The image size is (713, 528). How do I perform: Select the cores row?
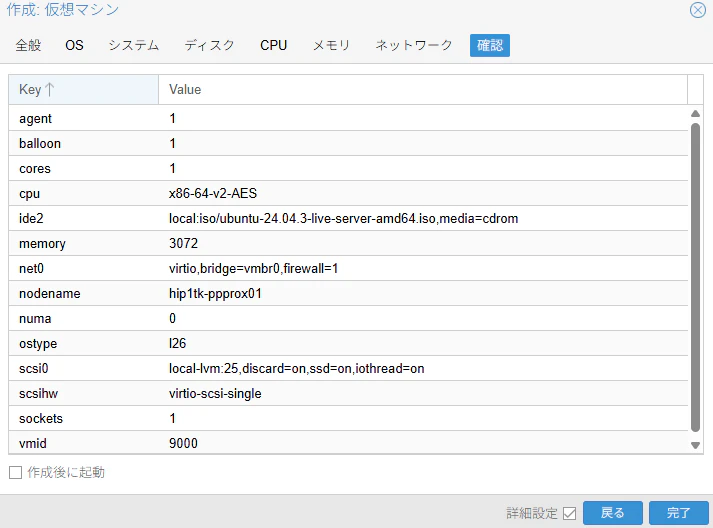point(348,168)
